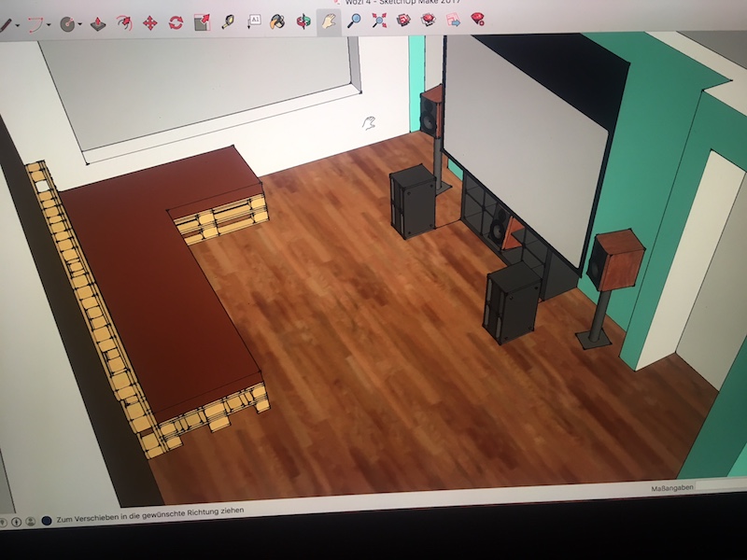Click the wooden speaker on the right stand

click(616, 260)
